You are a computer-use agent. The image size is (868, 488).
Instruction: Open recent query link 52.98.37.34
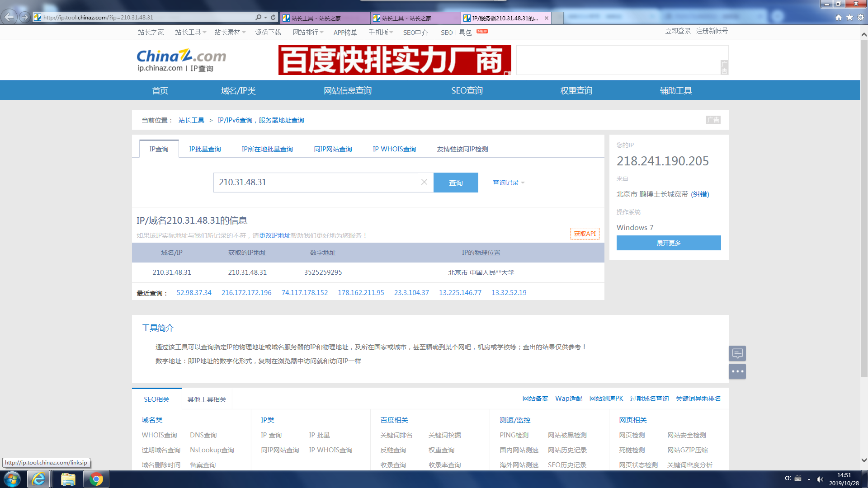click(194, 293)
